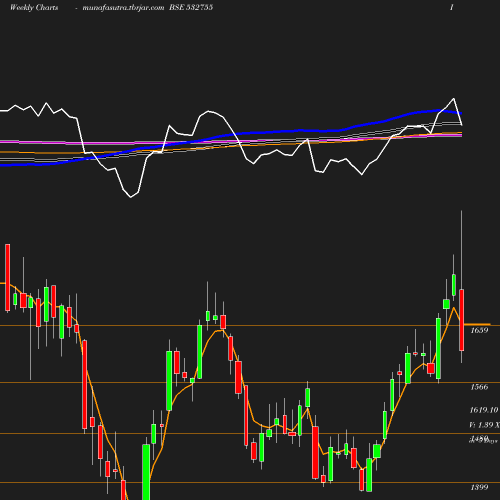Click the 1619.10 current price value
This screenshot has height=500, width=500.
[x=484, y=410]
